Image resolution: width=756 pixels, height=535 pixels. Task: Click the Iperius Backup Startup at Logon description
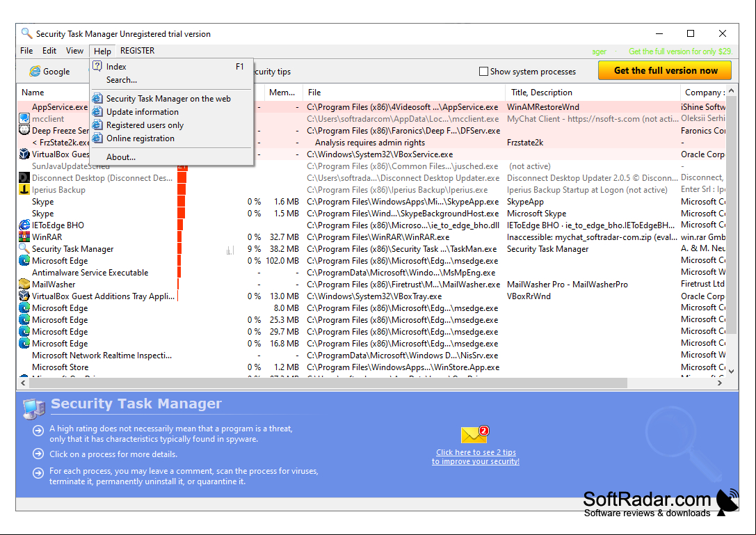pyautogui.click(x=587, y=190)
